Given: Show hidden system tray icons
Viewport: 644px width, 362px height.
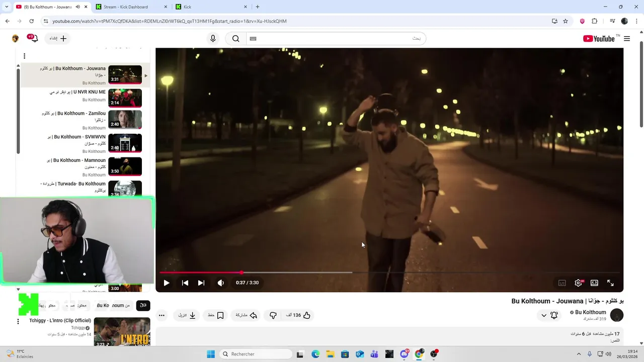Looking at the screenshot, I should [x=578, y=354].
